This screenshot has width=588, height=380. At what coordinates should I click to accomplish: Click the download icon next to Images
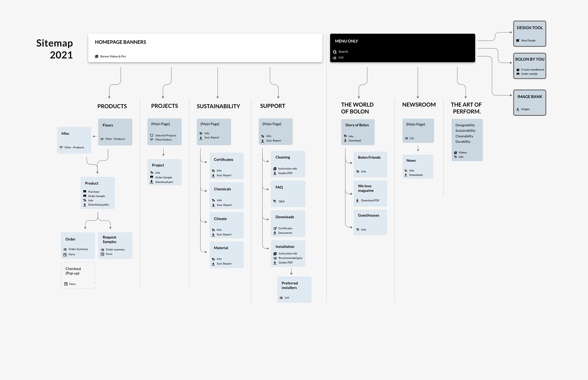518,109
